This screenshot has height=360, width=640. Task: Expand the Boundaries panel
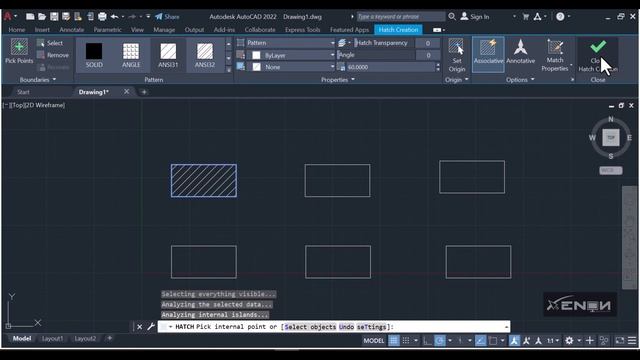coord(38,80)
